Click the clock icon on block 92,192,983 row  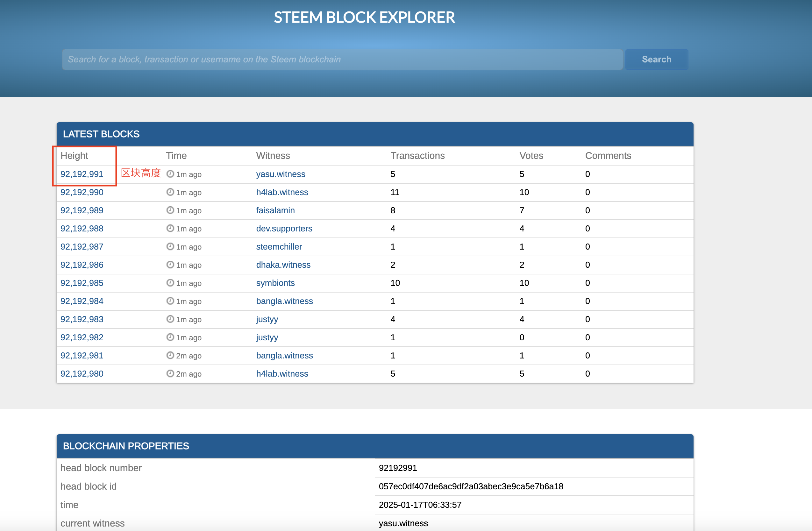[x=170, y=319]
